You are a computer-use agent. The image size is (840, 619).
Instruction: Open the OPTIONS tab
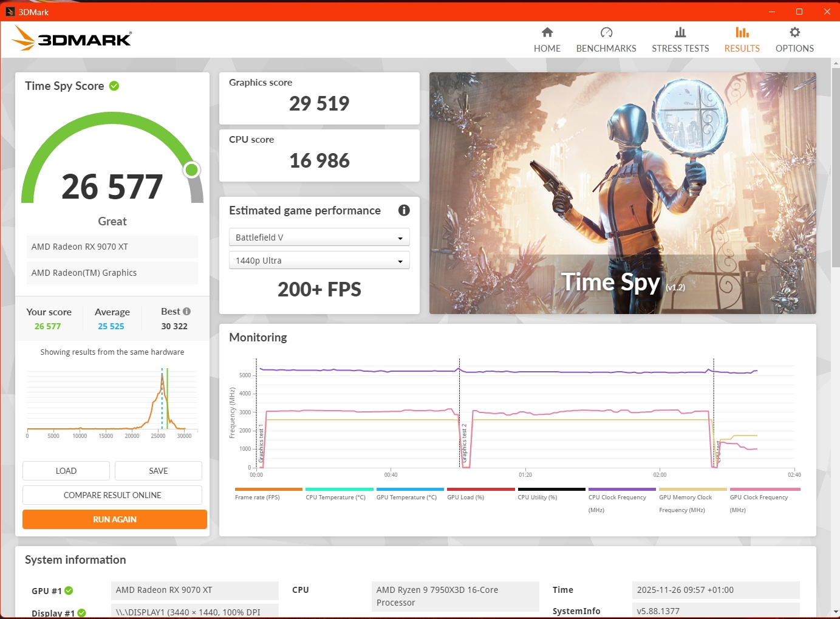click(794, 40)
